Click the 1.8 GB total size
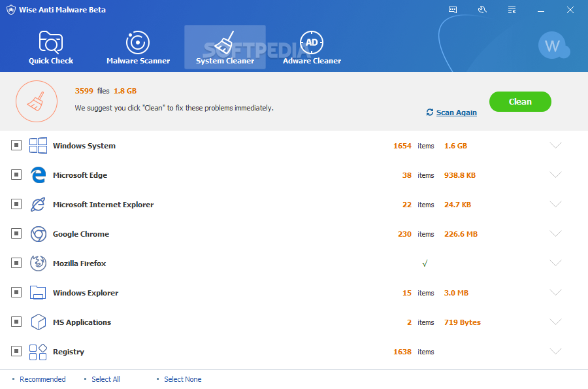This screenshot has width=588, height=389. coord(125,91)
